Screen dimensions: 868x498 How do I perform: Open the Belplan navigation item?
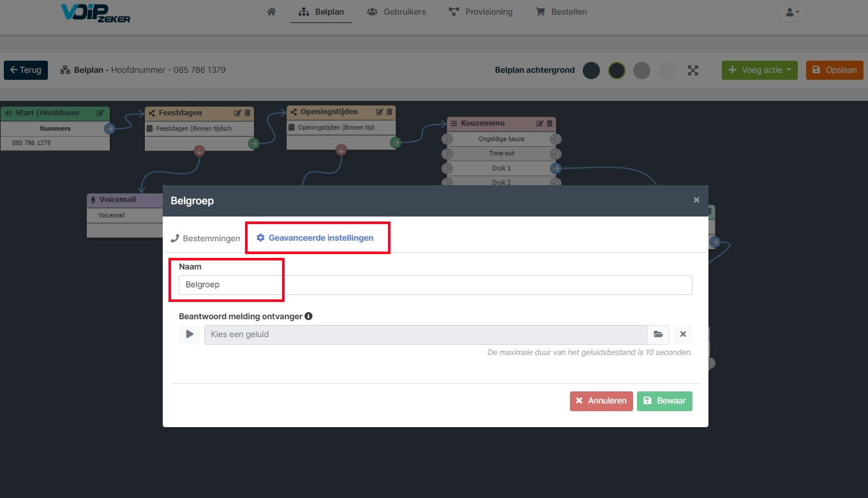point(321,11)
